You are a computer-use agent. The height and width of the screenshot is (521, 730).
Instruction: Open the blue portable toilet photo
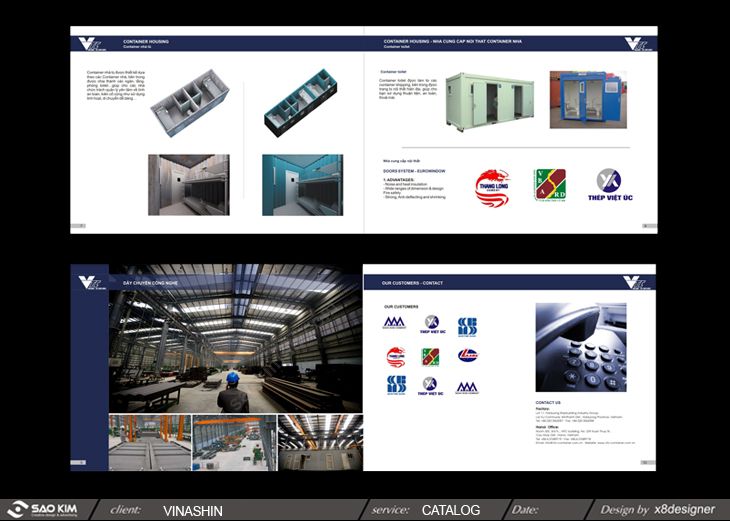(587, 99)
